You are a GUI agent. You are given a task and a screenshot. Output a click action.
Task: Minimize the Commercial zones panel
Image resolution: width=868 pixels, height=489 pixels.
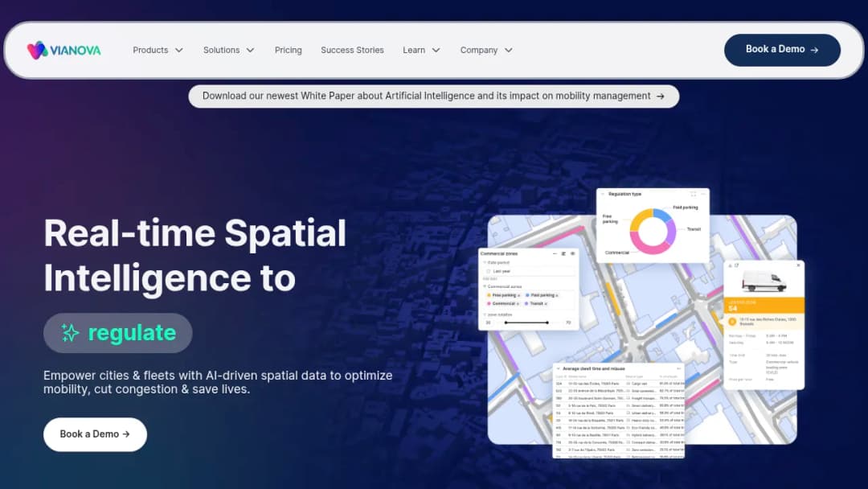coord(555,253)
